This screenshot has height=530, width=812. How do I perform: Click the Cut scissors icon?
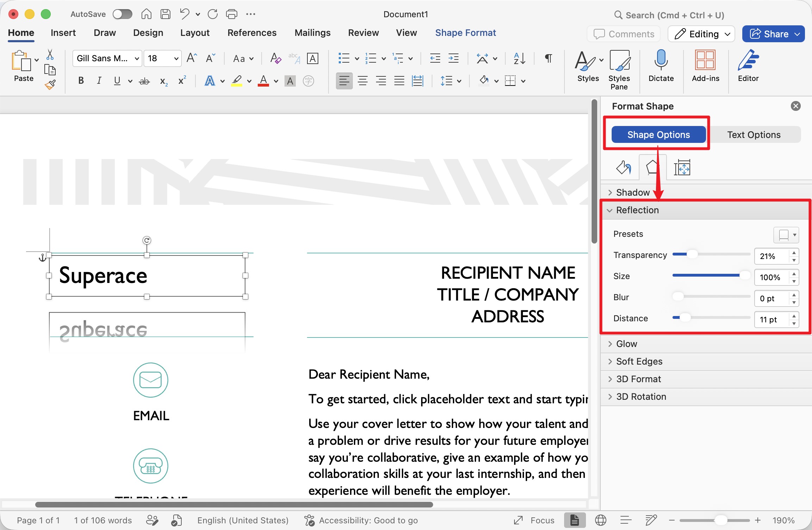click(x=50, y=55)
